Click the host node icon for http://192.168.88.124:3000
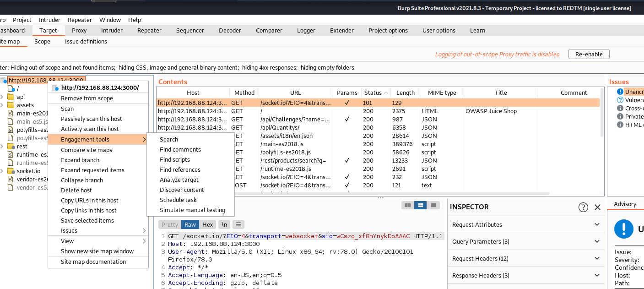Viewport: 644px width, 289px height. coord(4,80)
